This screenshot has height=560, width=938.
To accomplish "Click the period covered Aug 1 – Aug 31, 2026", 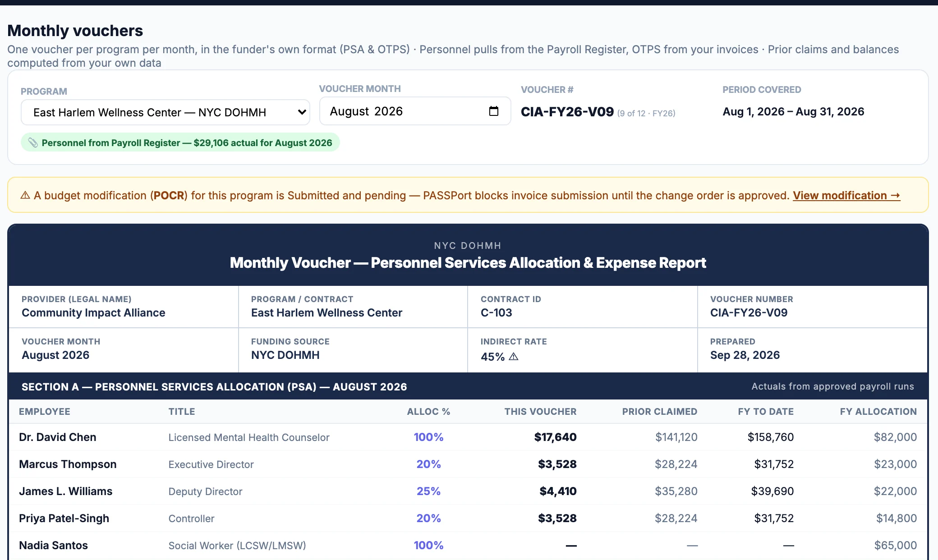I will (793, 112).
